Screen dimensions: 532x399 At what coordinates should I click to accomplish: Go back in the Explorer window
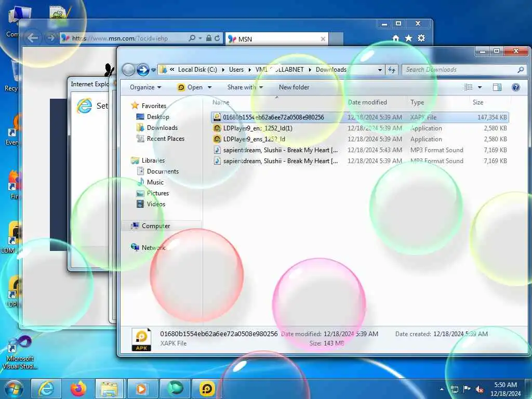128,70
